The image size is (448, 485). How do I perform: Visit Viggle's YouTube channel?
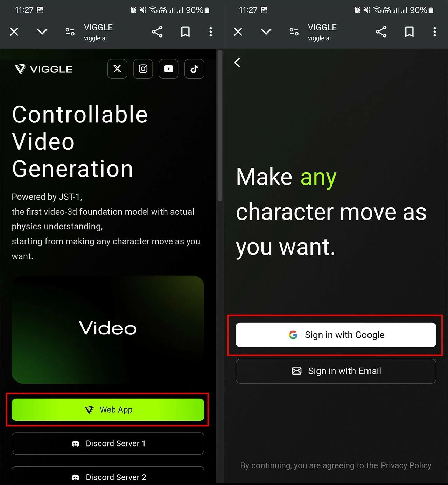[x=168, y=69]
